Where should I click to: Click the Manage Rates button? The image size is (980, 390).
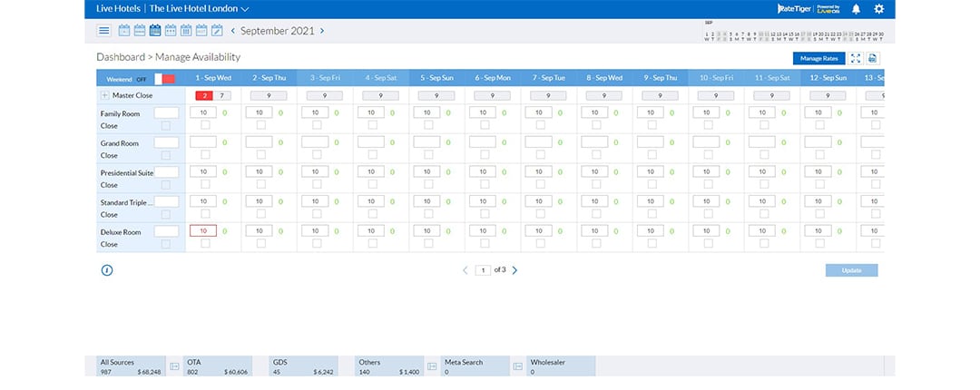click(x=818, y=58)
